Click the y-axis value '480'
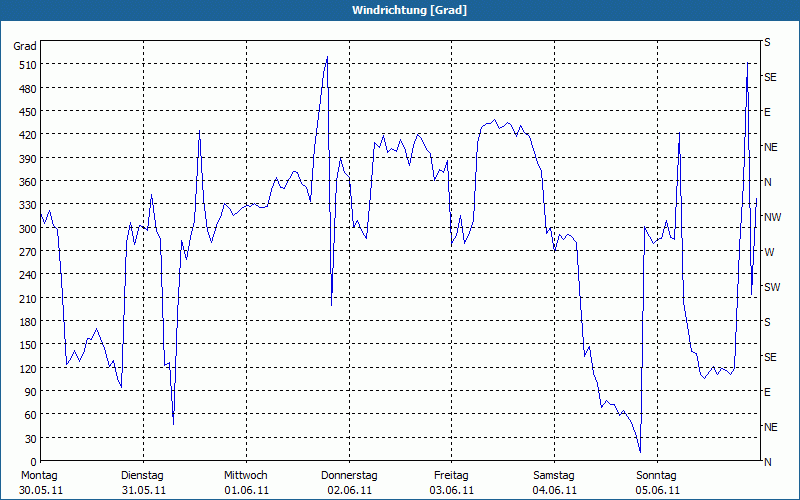Image resolution: width=800 pixels, height=500 pixels. tap(28, 89)
